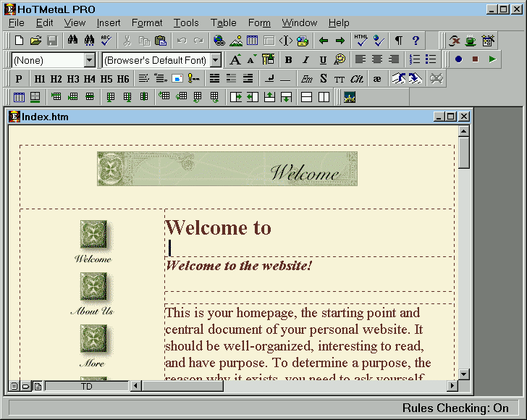Image resolution: width=527 pixels, height=420 pixels.
Task: Click the Bold B button
Action: click(288, 60)
